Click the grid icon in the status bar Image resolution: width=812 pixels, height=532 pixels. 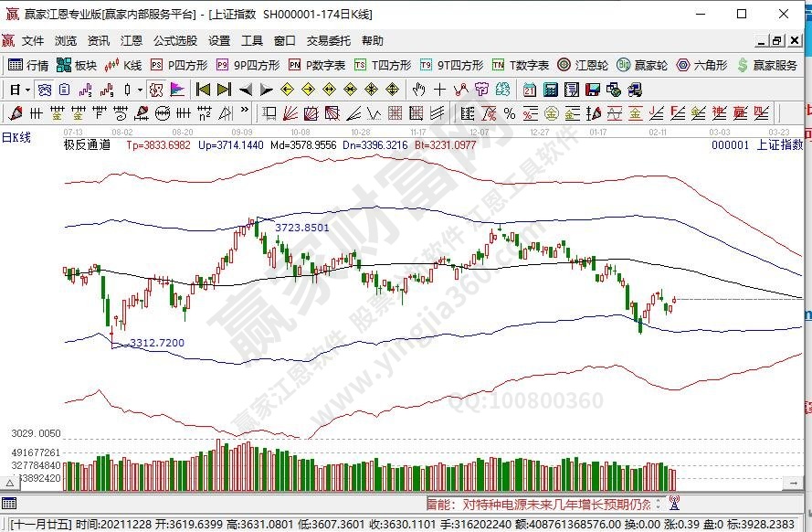pyautogui.click(x=9, y=503)
